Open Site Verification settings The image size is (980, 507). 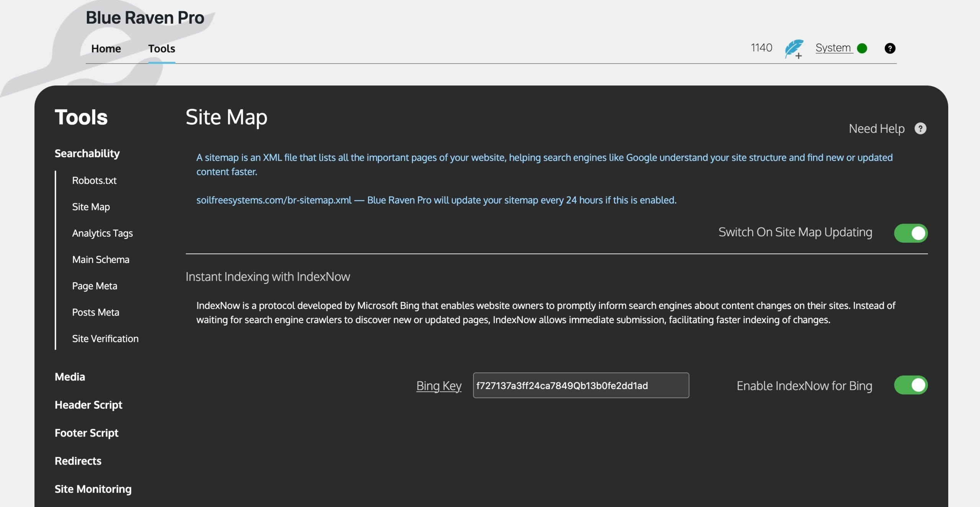[x=105, y=339]
